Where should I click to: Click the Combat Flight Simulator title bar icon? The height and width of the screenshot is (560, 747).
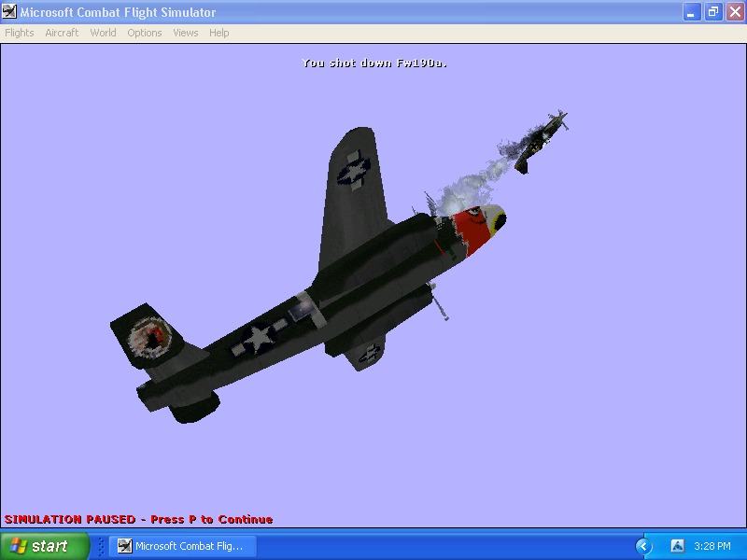(x=9, y=11)
